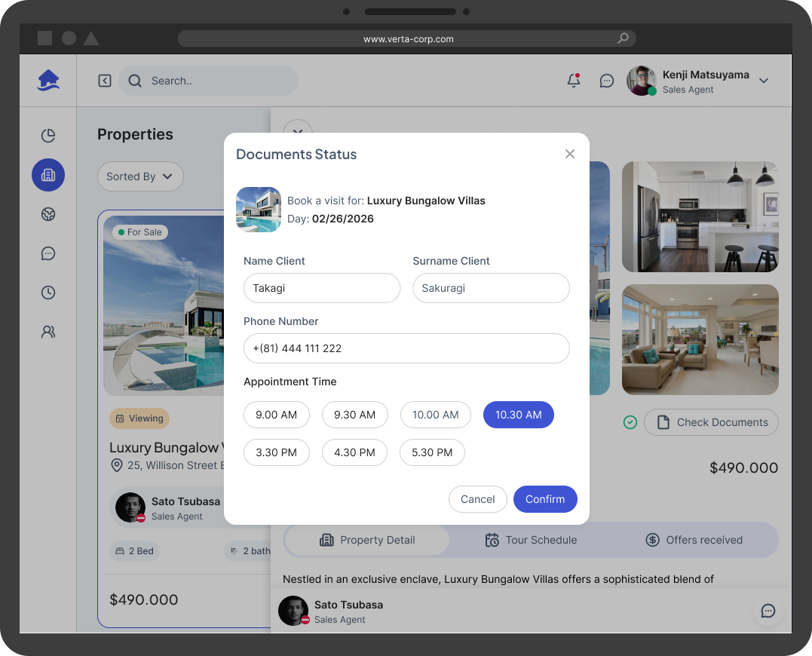Select the 10.00 AM time slot
Viewport: 812px width, 656px height.
(436, 415)
